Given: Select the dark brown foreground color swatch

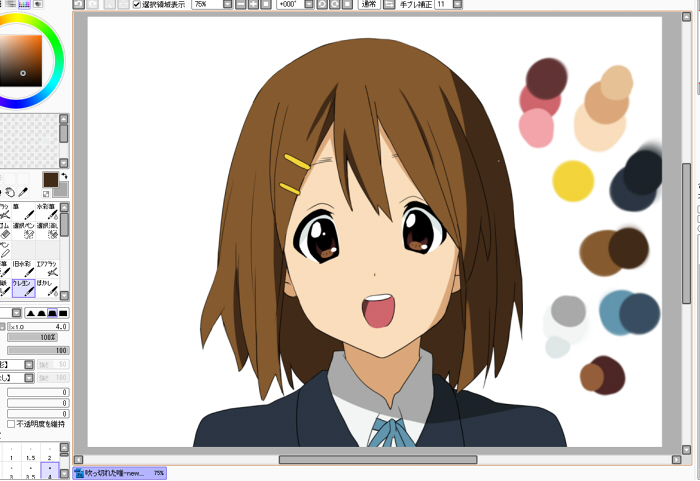Looking at the screenshot, I should click(x=50, y=180).
